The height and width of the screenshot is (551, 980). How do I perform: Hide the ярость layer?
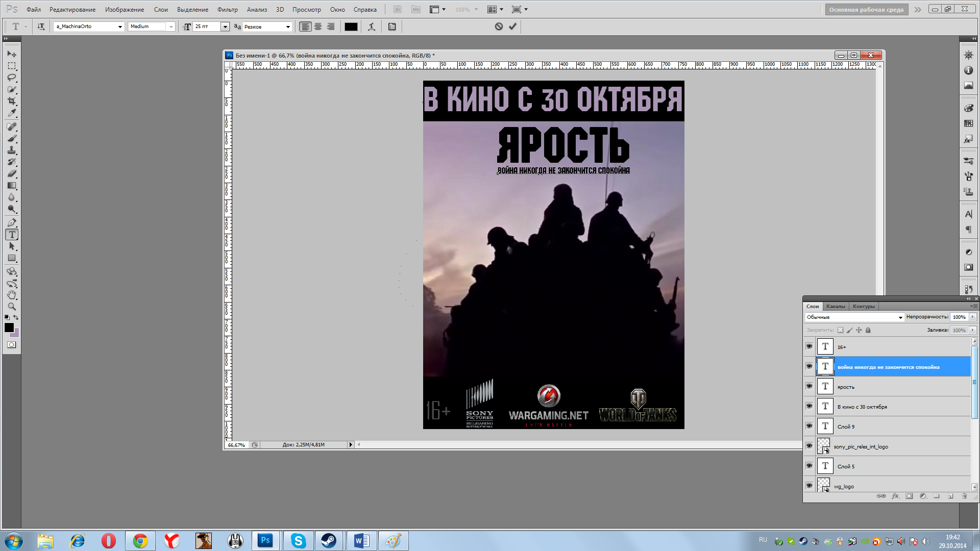click(x=809, y=386)
